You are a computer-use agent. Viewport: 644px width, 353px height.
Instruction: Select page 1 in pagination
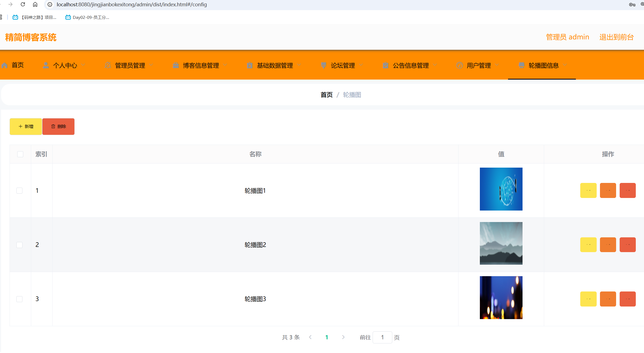327,337
